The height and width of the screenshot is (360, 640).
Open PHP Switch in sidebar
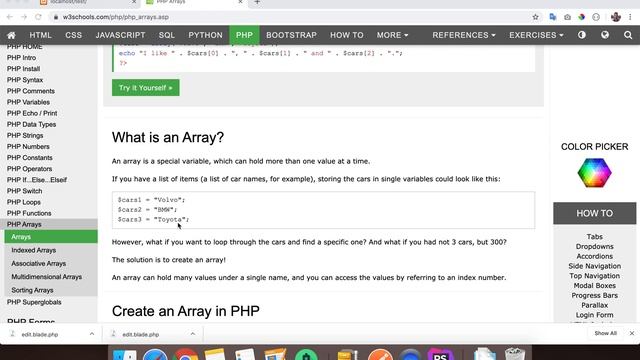pos(24,191)
